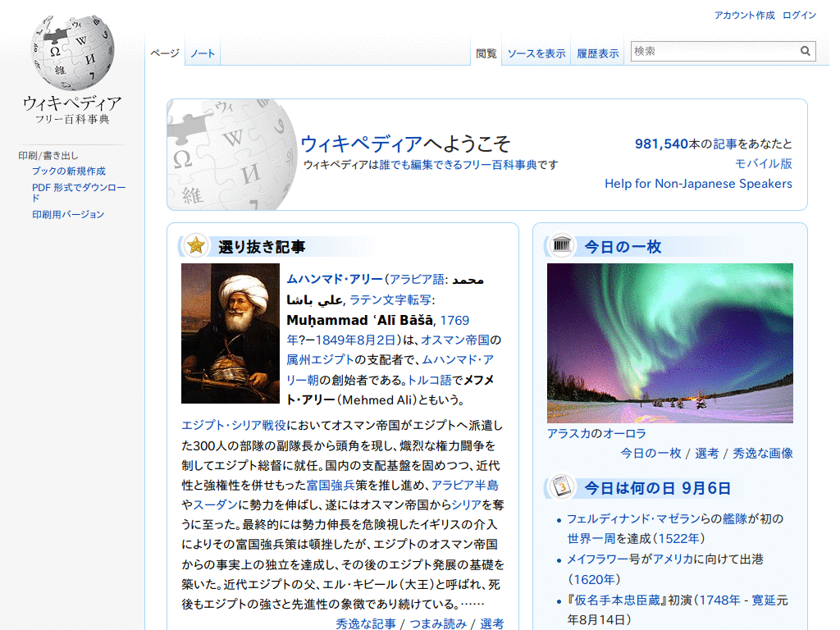Open the 履歴表示 tab
The image size is (840, 630).
pyautogui.click(x=597, y=53)
